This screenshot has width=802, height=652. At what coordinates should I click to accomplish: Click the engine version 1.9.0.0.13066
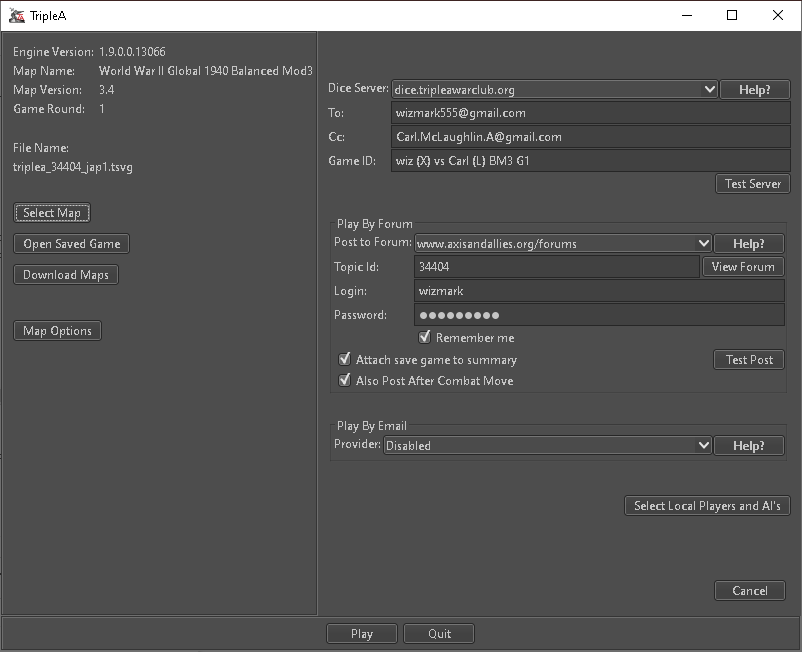[132, 52]
